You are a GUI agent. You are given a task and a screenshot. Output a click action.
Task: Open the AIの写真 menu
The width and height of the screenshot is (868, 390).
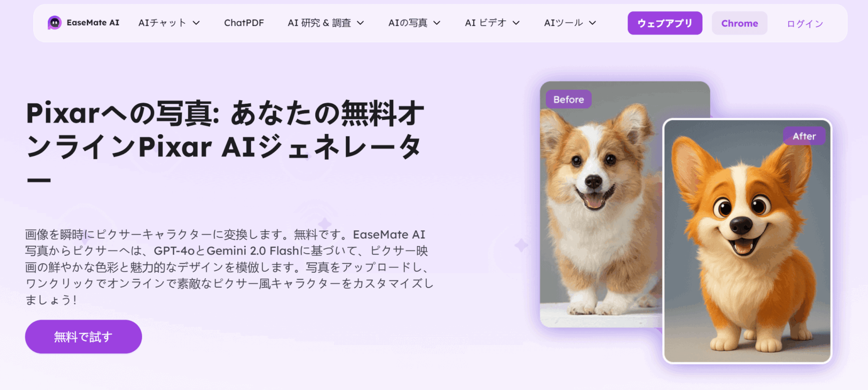(414, 23)
